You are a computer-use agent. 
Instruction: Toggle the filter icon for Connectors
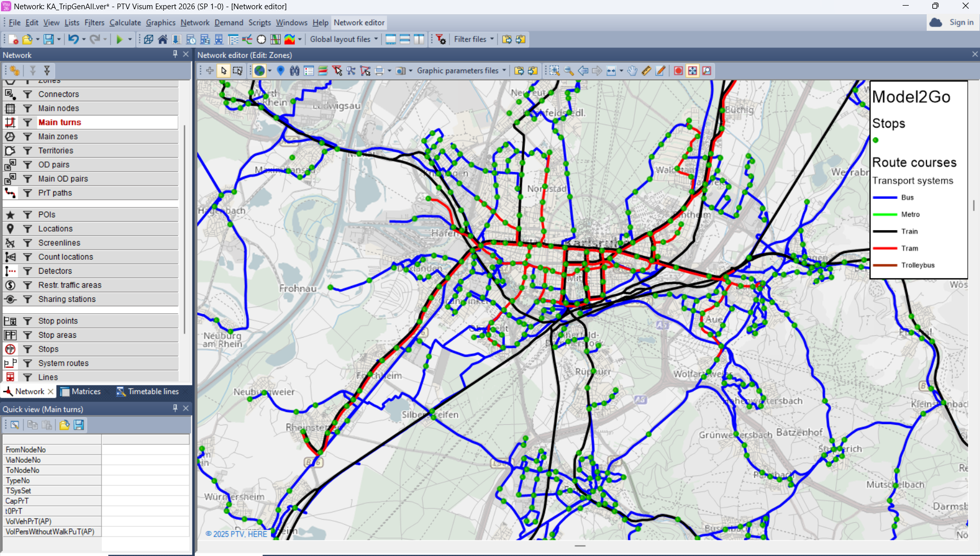28,94
